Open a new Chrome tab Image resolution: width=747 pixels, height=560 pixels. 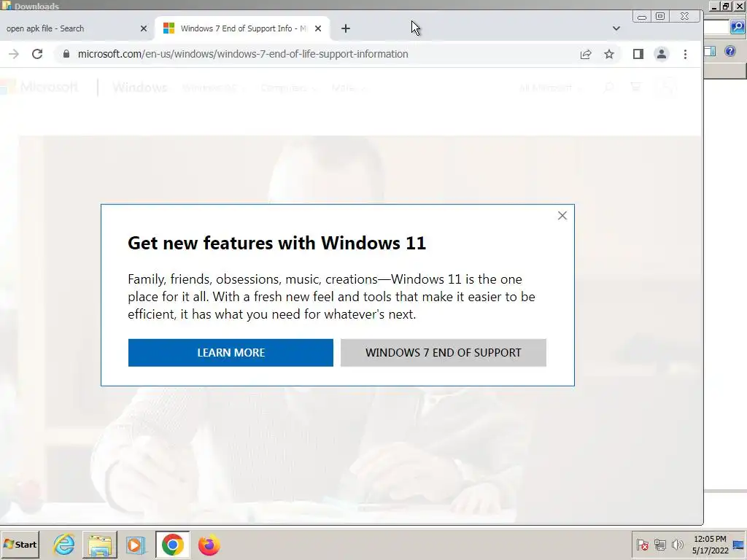click(x=345, y=28)
